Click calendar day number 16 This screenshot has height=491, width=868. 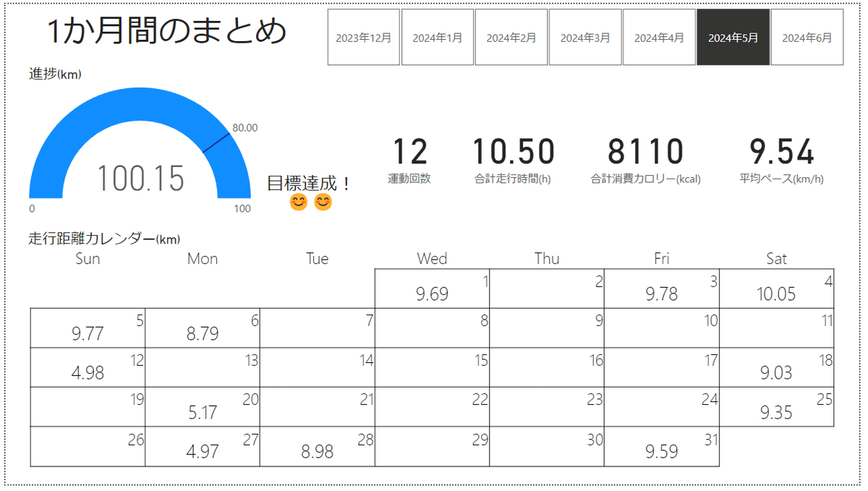point(596,360)
